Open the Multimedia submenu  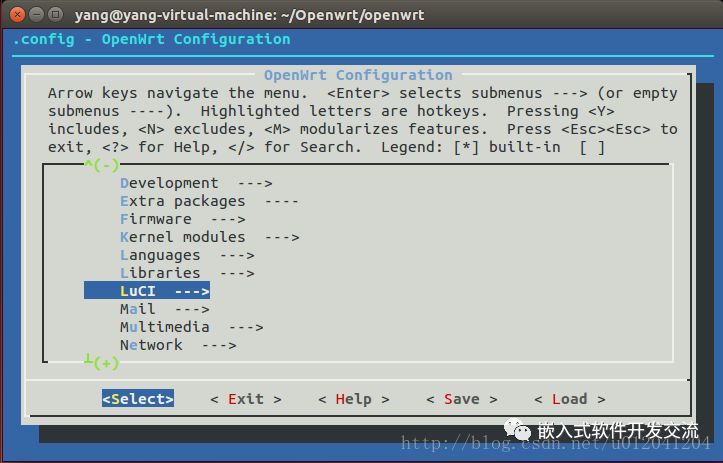point(191,327)
